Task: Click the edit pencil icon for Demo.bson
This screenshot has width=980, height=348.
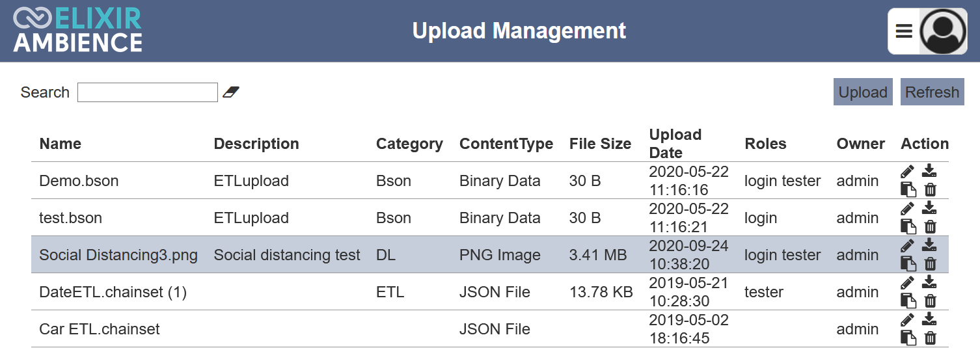Action: pos(907,172)
